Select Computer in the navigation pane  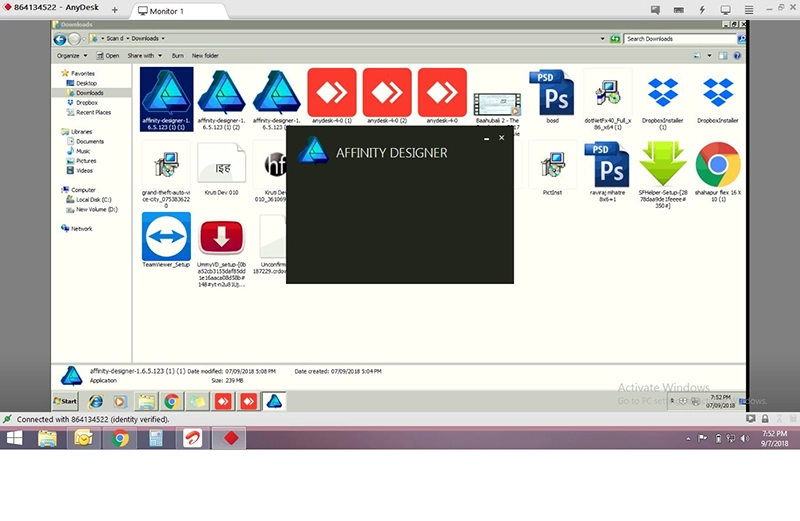78,190
